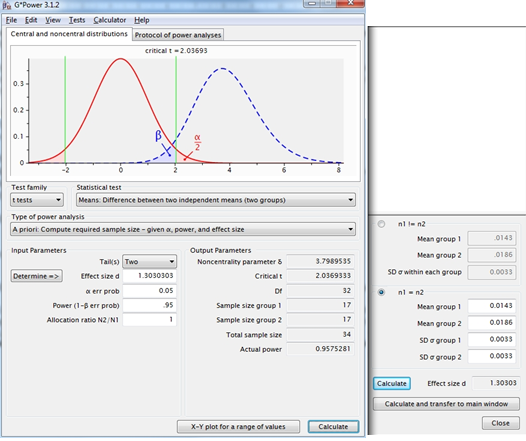Image resolution: width=526 pixels, height=441 pixels.
Task: Click the Noncentrality parameter δ output value
Action: pos(320,261)
